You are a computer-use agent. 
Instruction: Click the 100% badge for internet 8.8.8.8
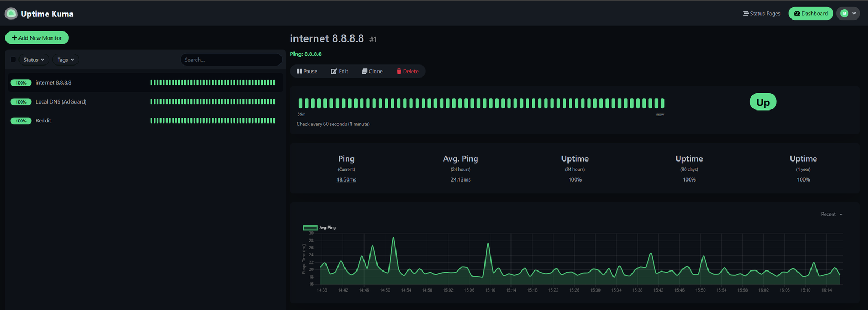pyautogui.click(x=21, y=83)
